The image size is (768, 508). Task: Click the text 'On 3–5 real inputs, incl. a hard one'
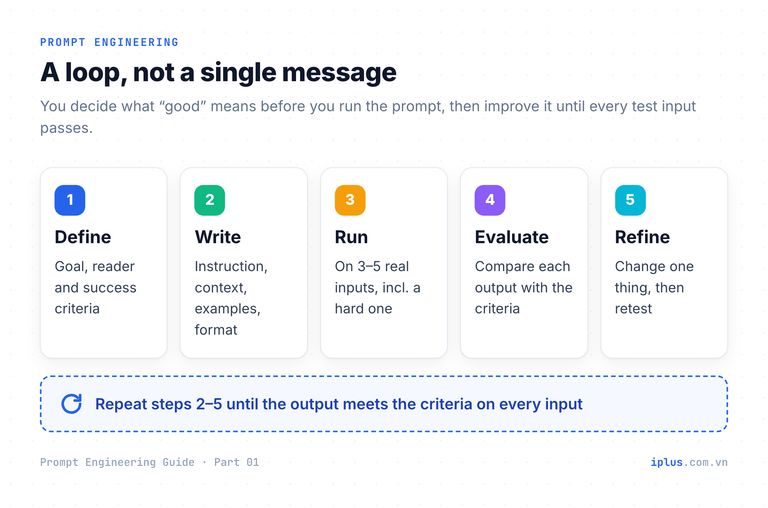click(x=378, y=288)
